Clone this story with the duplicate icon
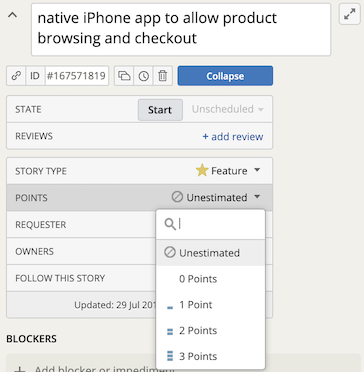Viewport: 364px width, 372px height. click(x=124, y=76)
